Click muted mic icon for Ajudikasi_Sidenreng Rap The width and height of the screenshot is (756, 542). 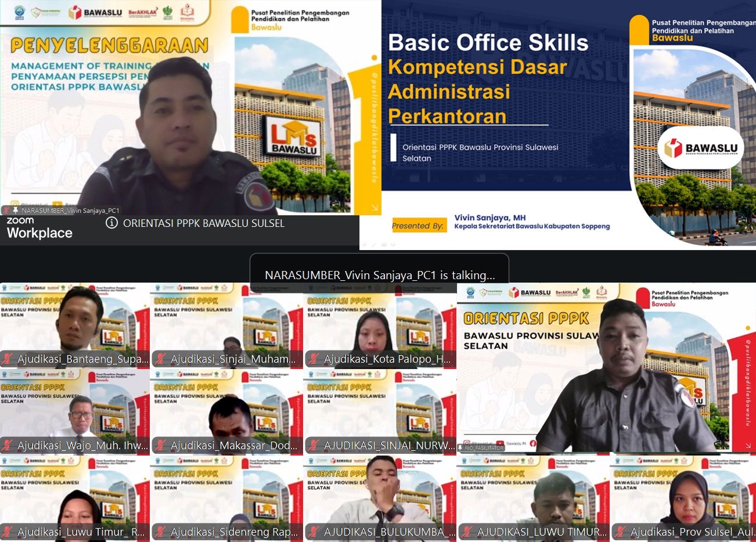(x=161, y=532)
